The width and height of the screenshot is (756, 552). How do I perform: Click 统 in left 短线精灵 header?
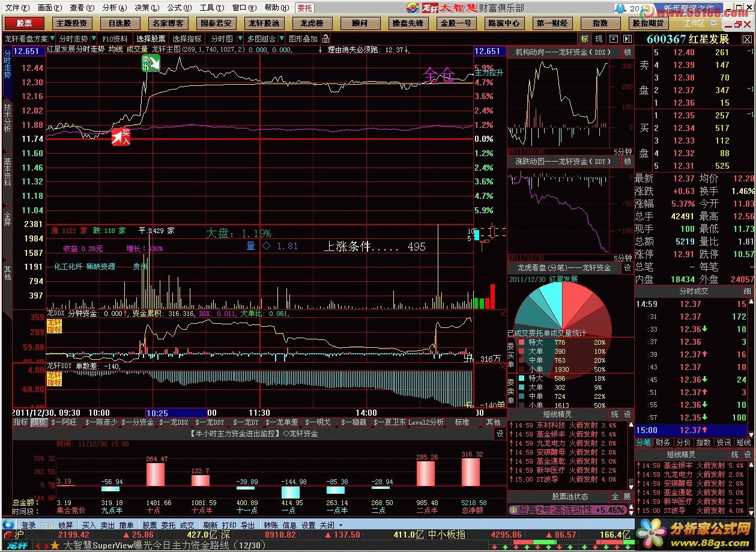(615, 414)
